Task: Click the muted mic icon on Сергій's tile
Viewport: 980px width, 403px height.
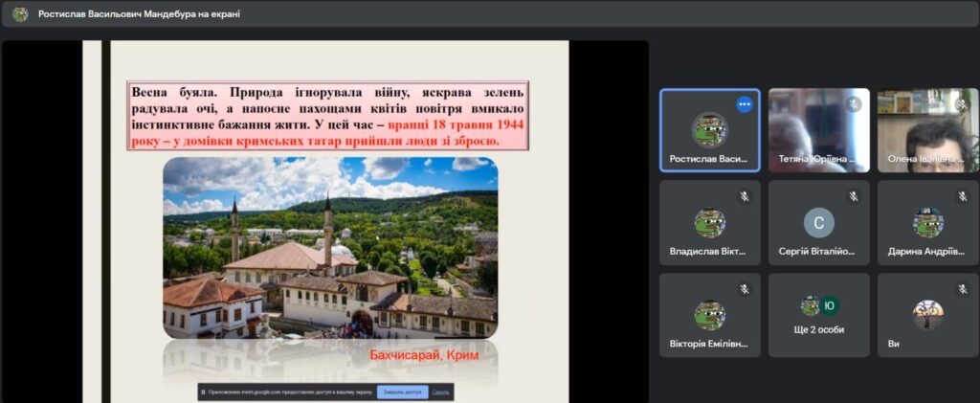Action: click(x=854, y=196)
